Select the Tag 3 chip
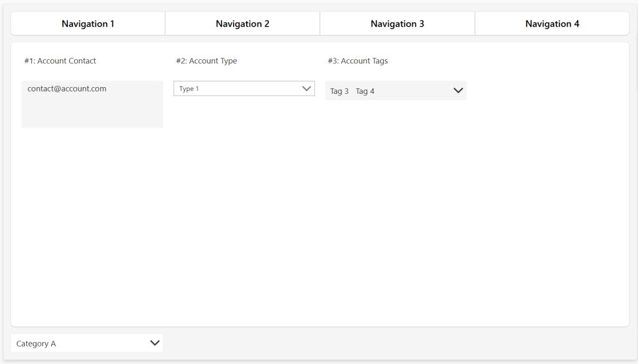 pos(340,91)
